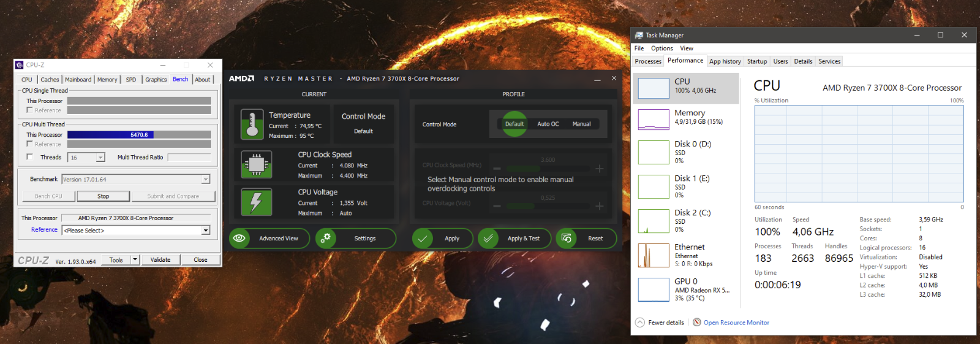
Task: Click the reset icon on Reset button
Action: (567, 239)
